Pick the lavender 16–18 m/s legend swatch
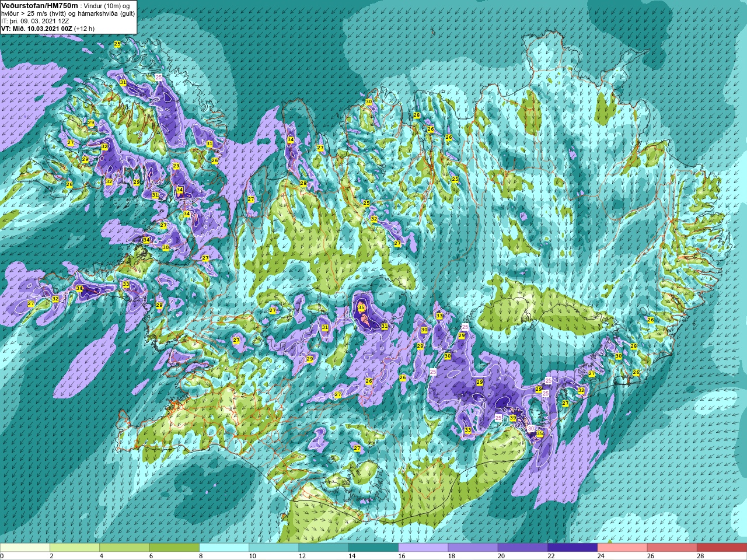747x560 pixels. point(423,548)
